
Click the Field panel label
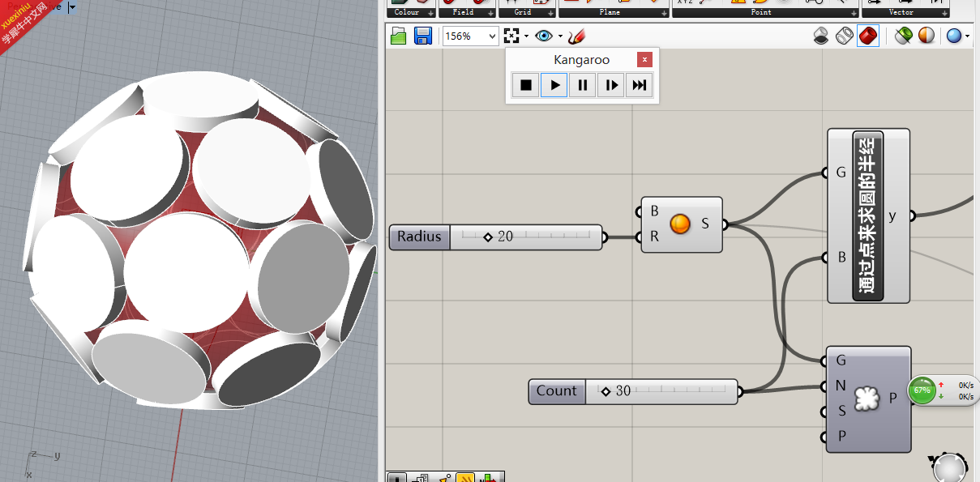point(464,12)
